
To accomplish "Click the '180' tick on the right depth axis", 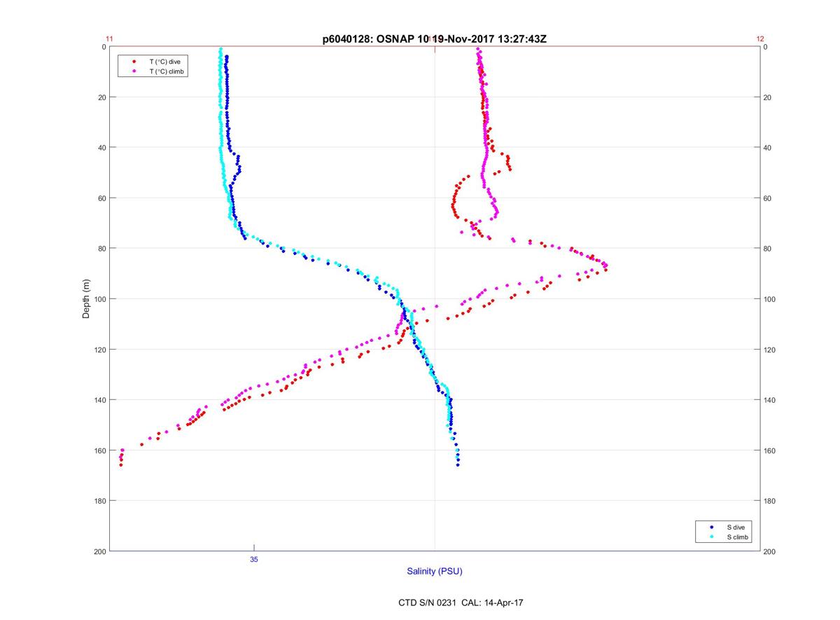I will [x=770, y=501].
